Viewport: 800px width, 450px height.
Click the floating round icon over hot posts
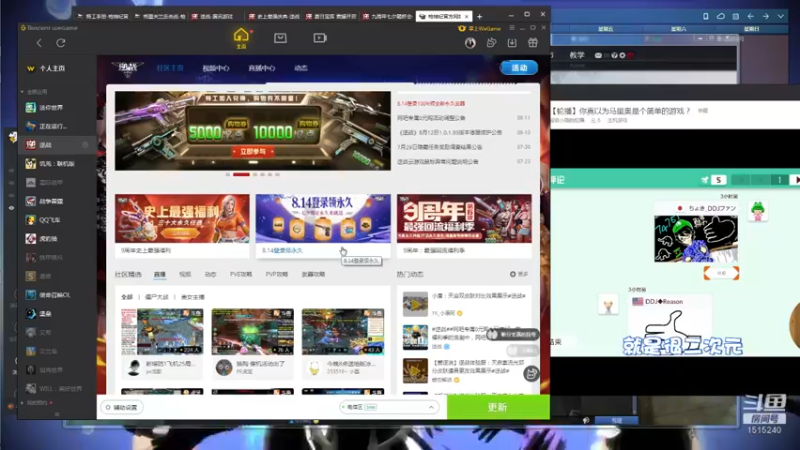[531, 373]
